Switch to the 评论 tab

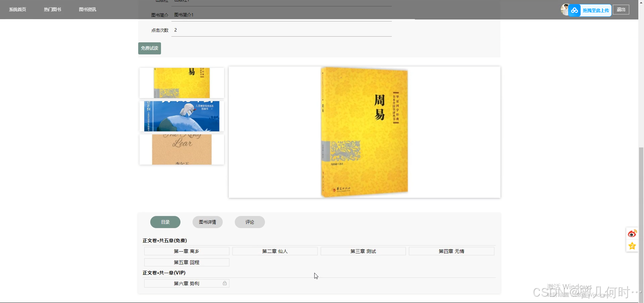250,222
